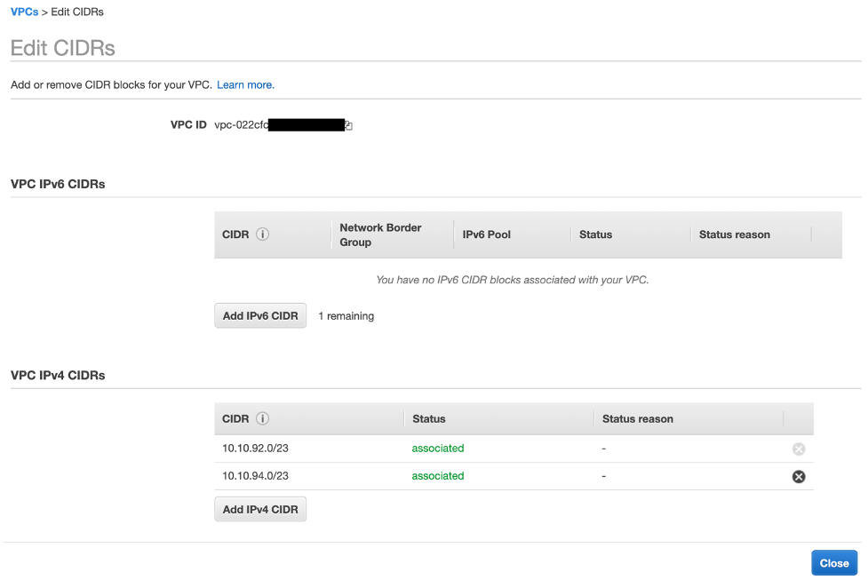Click the associated status for 10.10.92.0/23

[437, 449]
